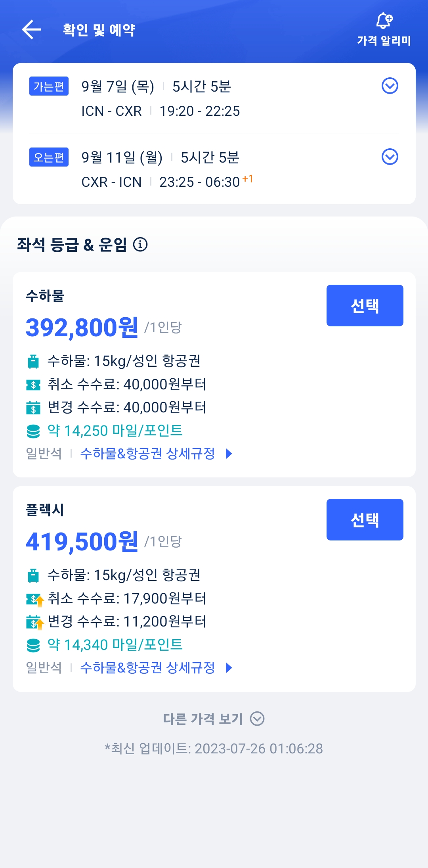Expand 다른 가격 보기 options

click(x=214, y=719)
